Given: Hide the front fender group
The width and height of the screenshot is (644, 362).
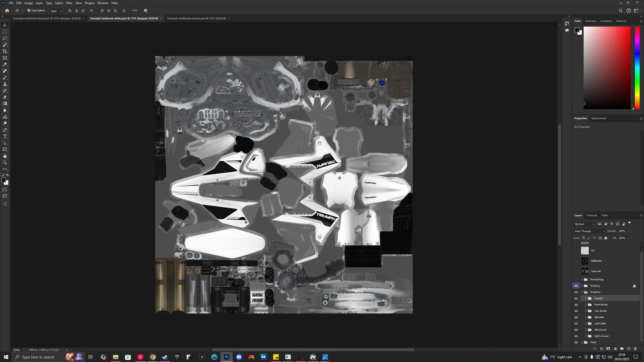Looking at the screenshot, I should pos(576,305).
